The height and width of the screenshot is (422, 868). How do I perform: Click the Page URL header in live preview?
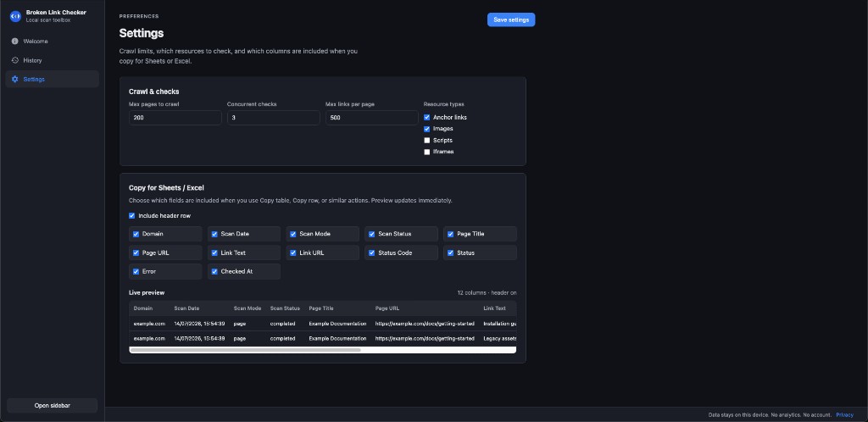[x=387, y=308]
